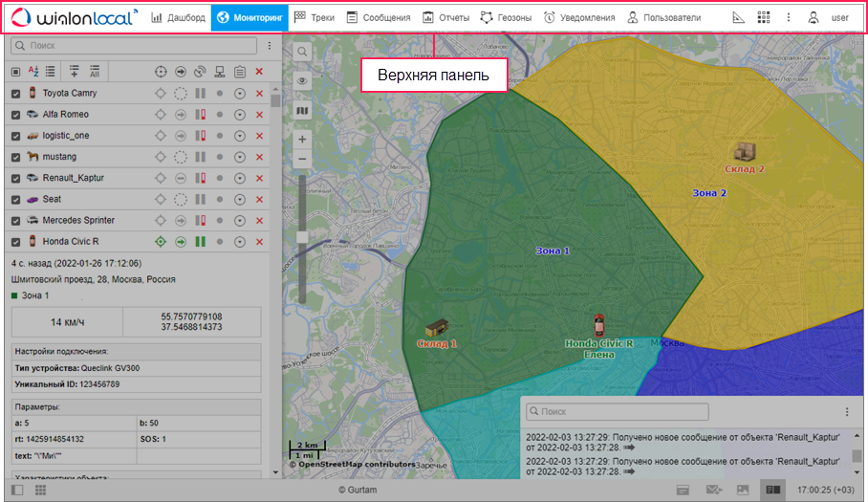Sort the unit list alphabetically
This screenshot has height=502, width=868.
[x=33, y=72]
